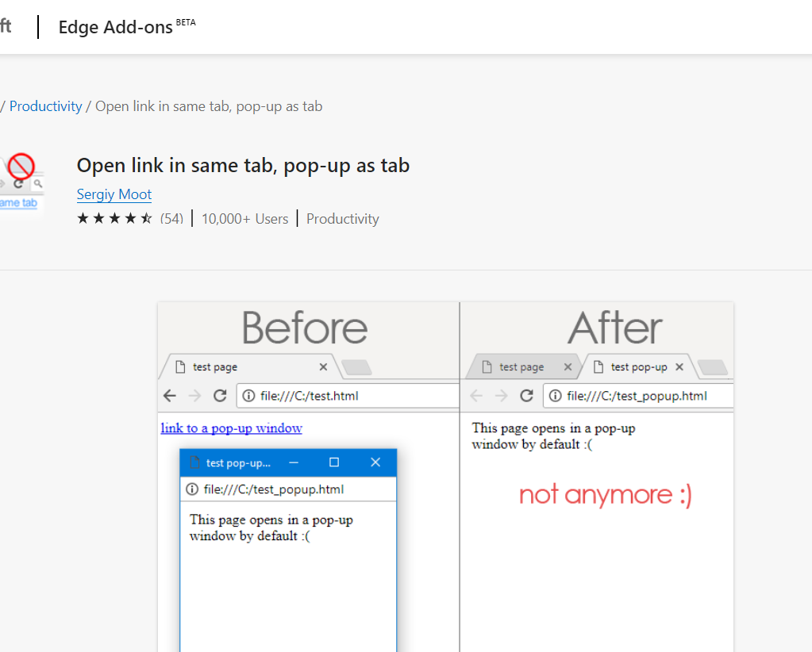This screenshot has height=652, width=812.
Task: Click the refresh icon in the Before browser
Action: tap(219, 395)
